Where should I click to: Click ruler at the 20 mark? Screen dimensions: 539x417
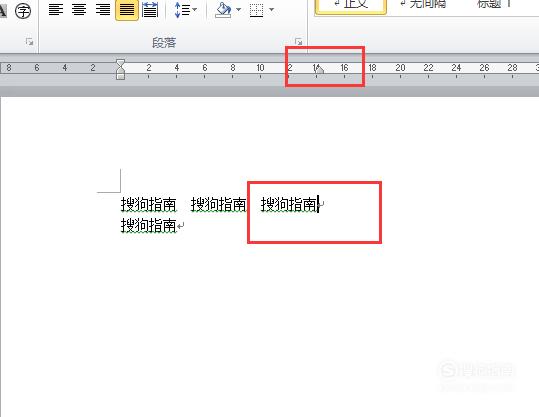click(400, 68)
